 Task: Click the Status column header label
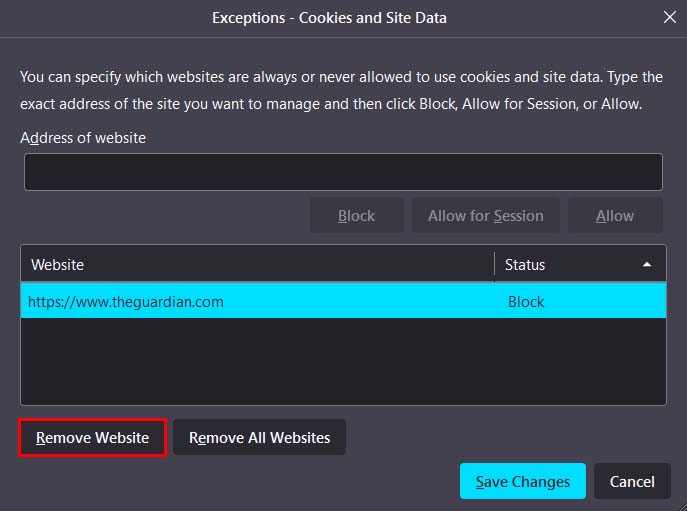tap(525, 265)
